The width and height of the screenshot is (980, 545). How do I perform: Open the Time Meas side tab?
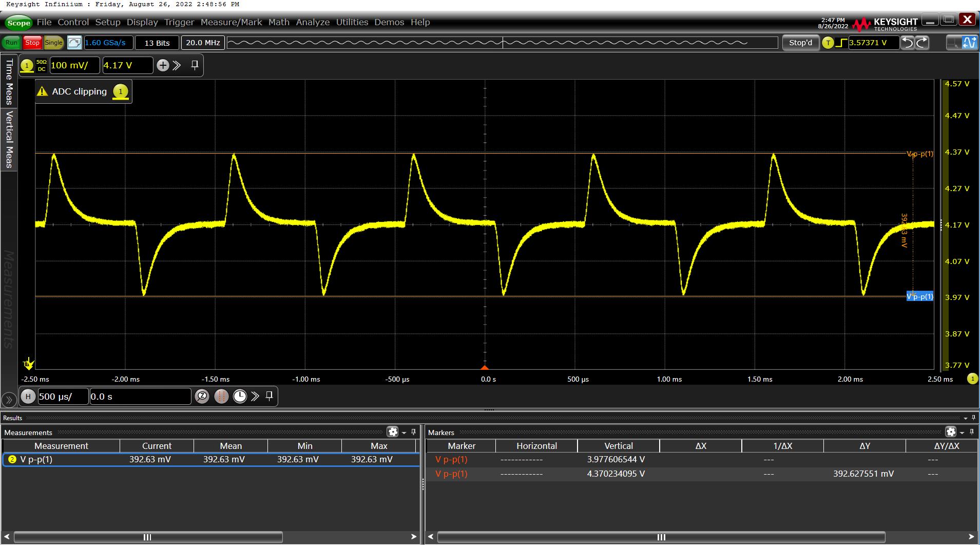pyautogui.click(x=9, y=81)
